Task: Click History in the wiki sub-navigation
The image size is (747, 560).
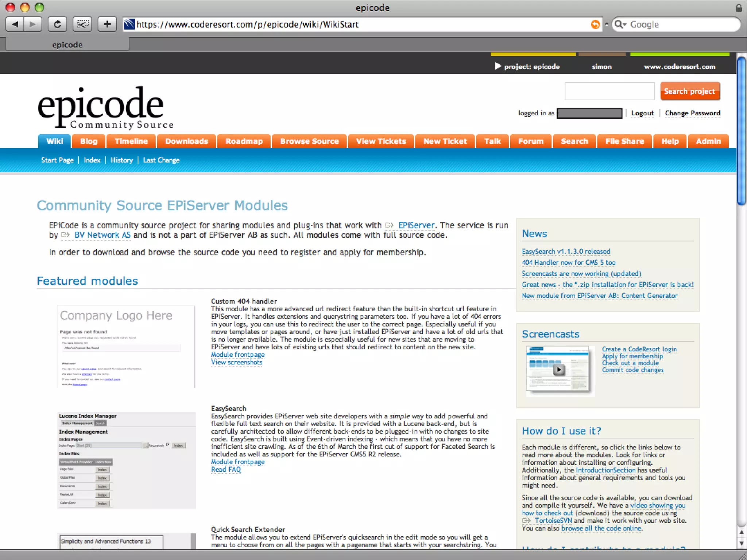Action: click(x=121, y=160)
